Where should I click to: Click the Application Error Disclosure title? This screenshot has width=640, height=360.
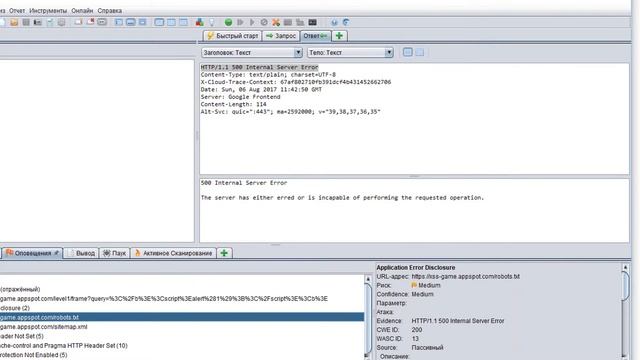416,267
